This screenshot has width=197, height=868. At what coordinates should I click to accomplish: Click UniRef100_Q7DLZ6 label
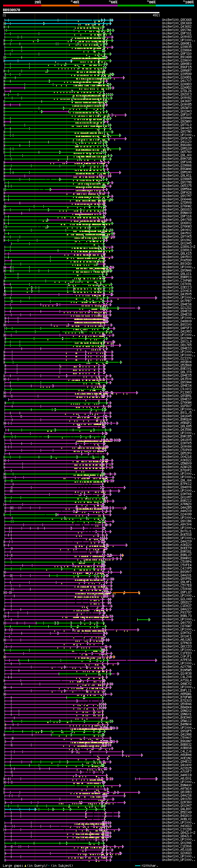pos(177,91)
